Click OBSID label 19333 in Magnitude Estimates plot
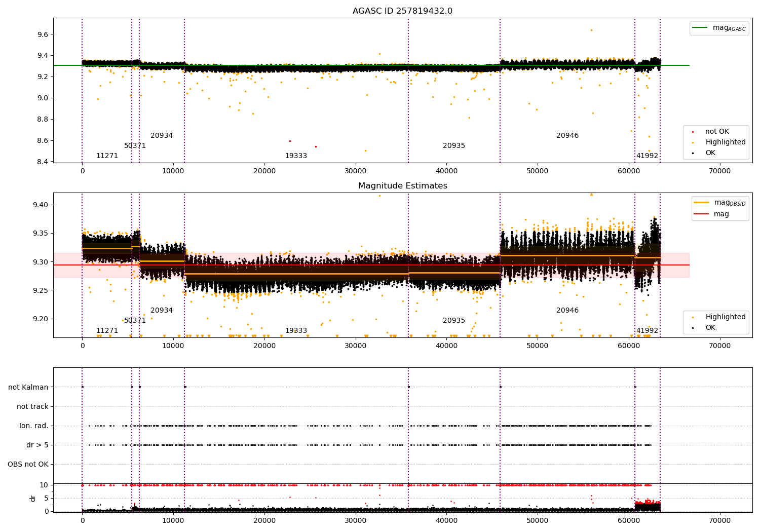 pos(296,331)
